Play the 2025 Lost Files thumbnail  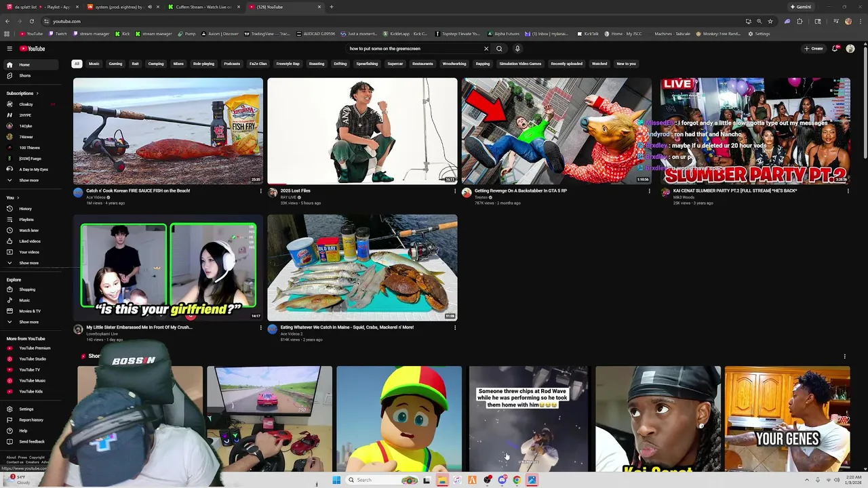[362, 131]
